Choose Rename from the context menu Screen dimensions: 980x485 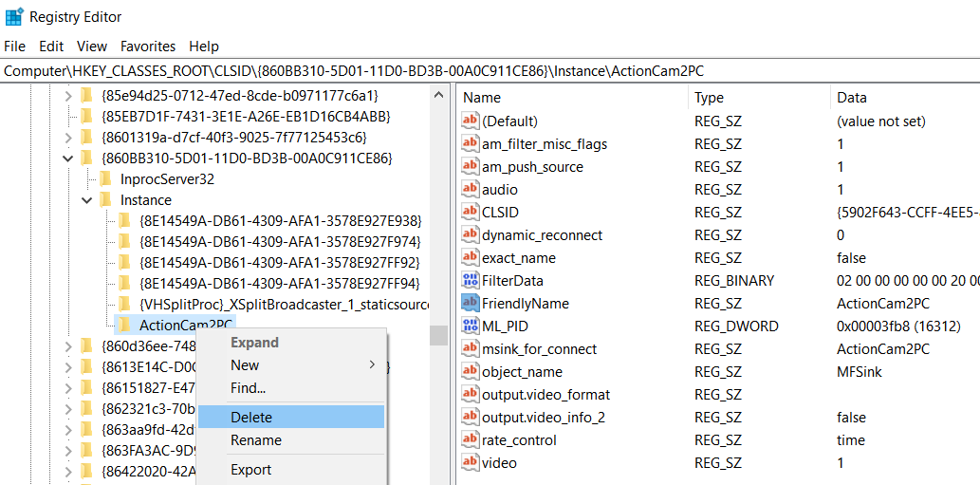tap(290, 440)
